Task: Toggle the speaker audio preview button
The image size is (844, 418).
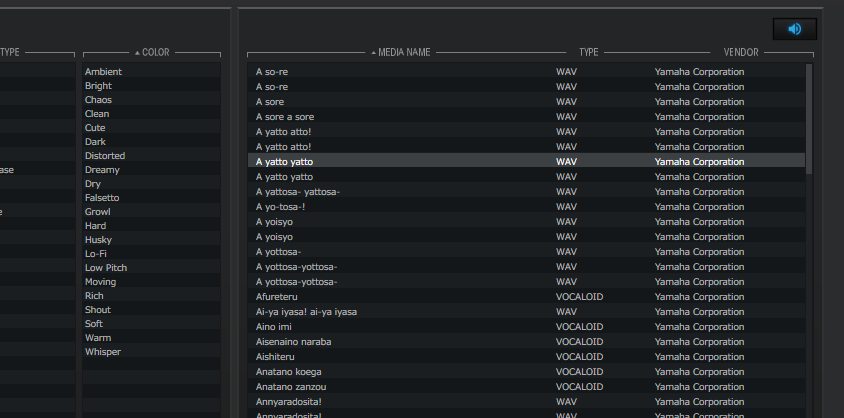Action: click(x=794, y=29)
